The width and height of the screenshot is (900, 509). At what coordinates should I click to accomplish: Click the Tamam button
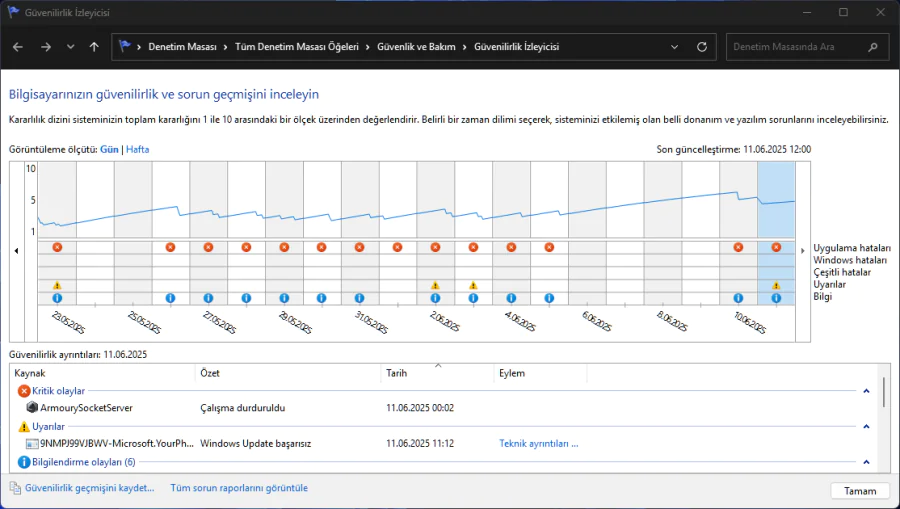[860, 491]
